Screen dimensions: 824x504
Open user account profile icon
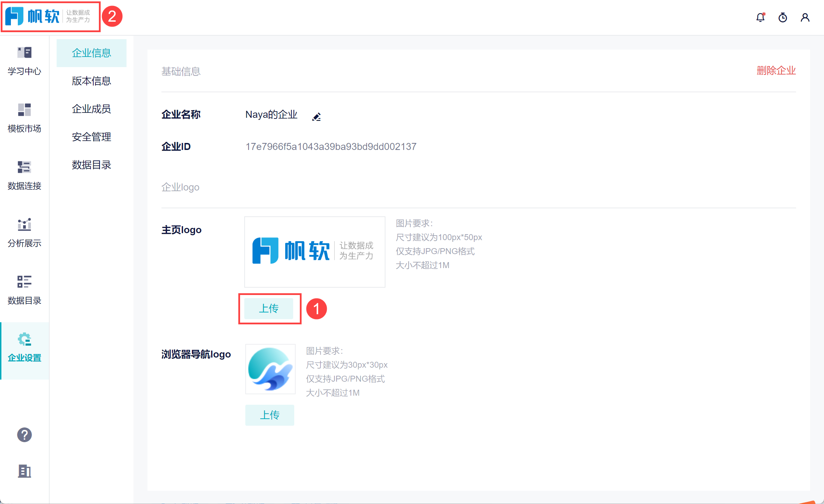[x=805, y=17]
